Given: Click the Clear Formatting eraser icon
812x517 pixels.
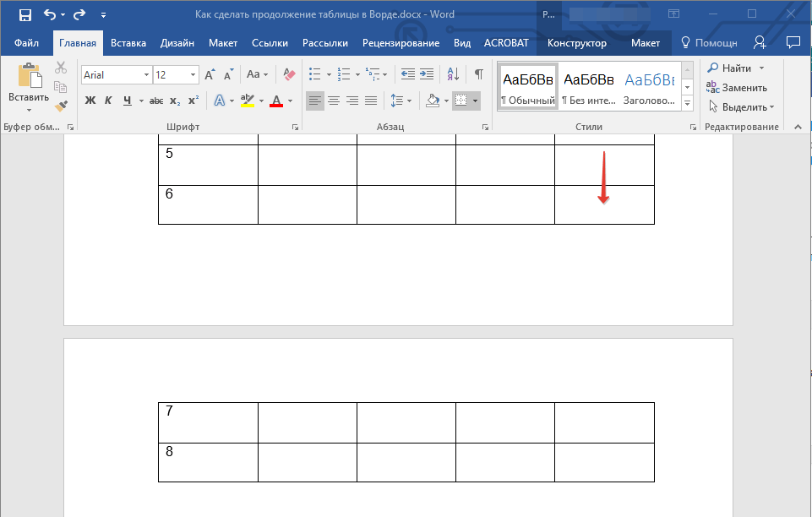Looking at the screenshot, I should [289, 74].
